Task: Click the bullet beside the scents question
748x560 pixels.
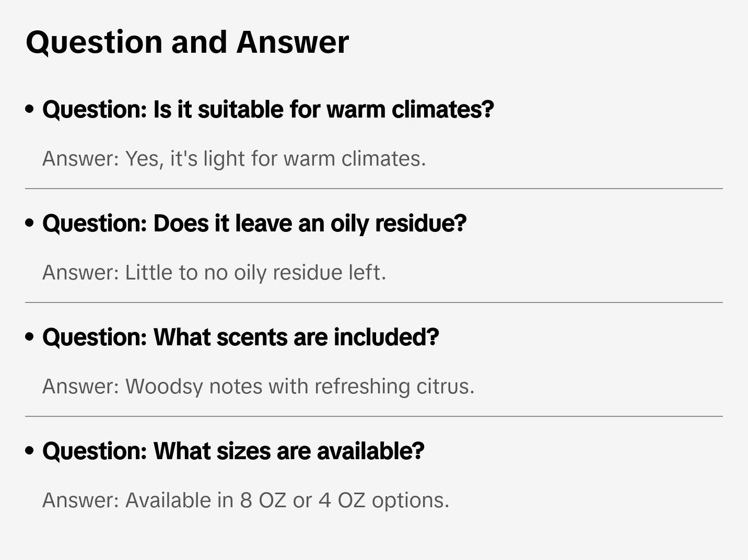Action: pos(30,337)
